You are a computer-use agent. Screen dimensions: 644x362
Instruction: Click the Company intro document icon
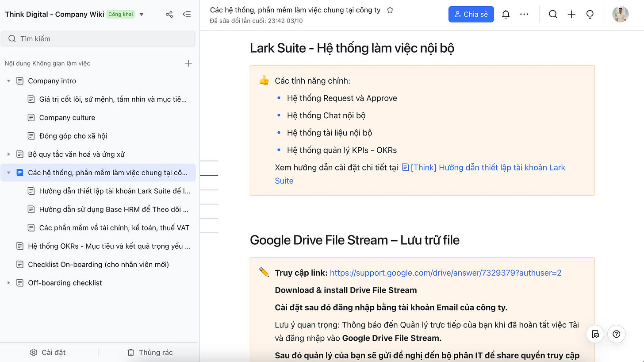pyautogui.click(x=20, y=81)
